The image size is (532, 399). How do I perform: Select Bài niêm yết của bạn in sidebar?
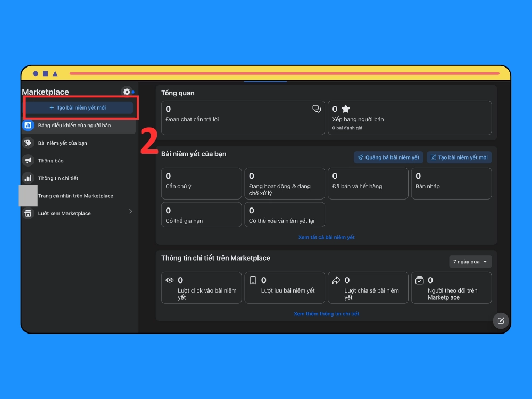[79, 143]
